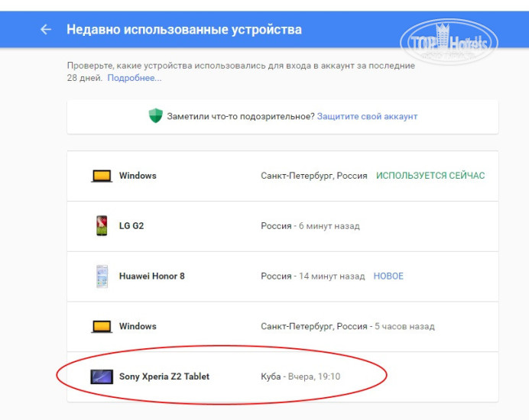Click the 'ИСПОЛЬЗУЕТСЯ СЕЙЧАС' status label
529x420 pixels.
[430, 176]
